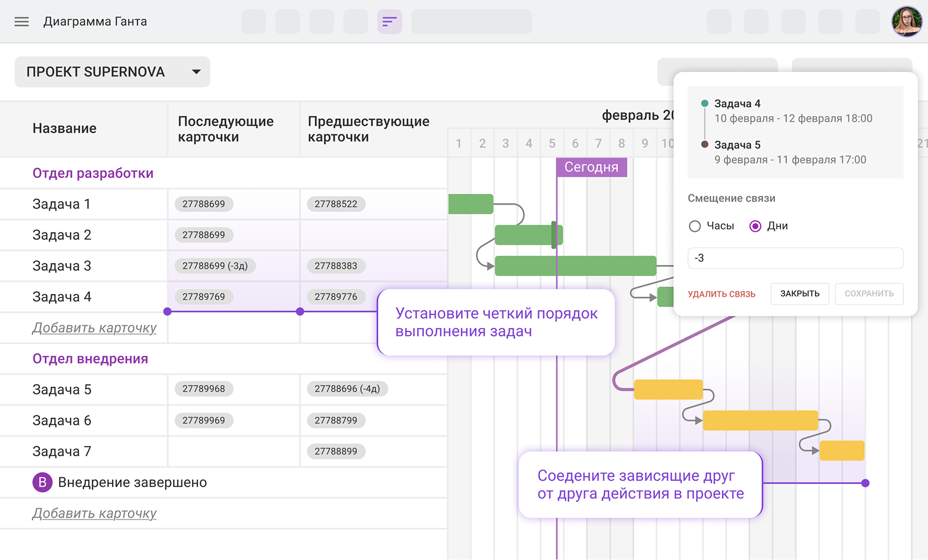Click arrowhead of dependency into Задача 3 bar
This screenshot has width=928, height=560.
point(491,266)
